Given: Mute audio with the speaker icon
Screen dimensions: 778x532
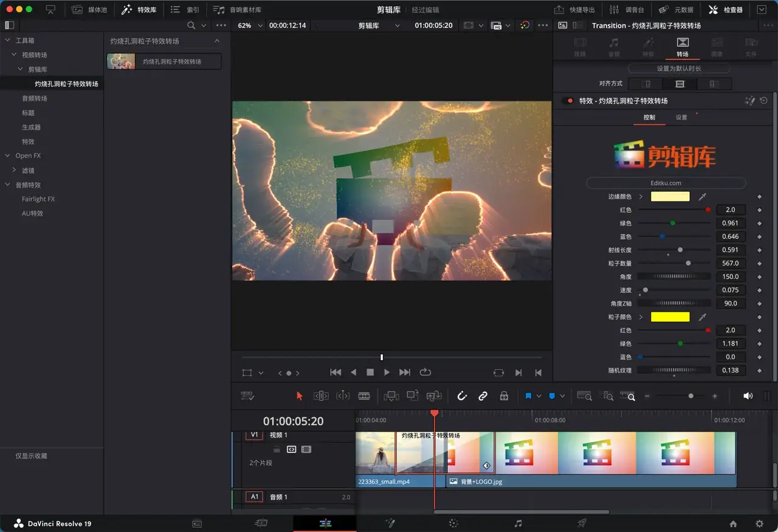Looking at the screenshot, I should point(748,396).
